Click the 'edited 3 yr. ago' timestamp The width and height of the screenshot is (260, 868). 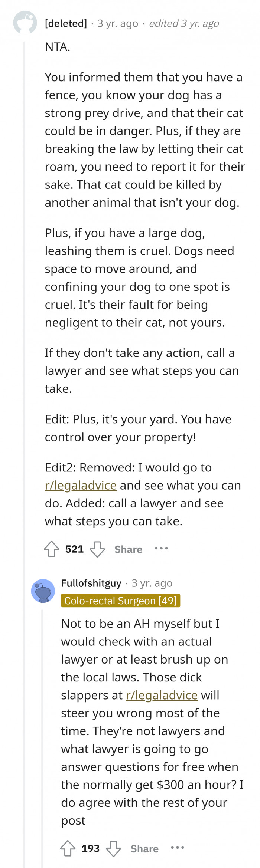click(x=184, y=23)
